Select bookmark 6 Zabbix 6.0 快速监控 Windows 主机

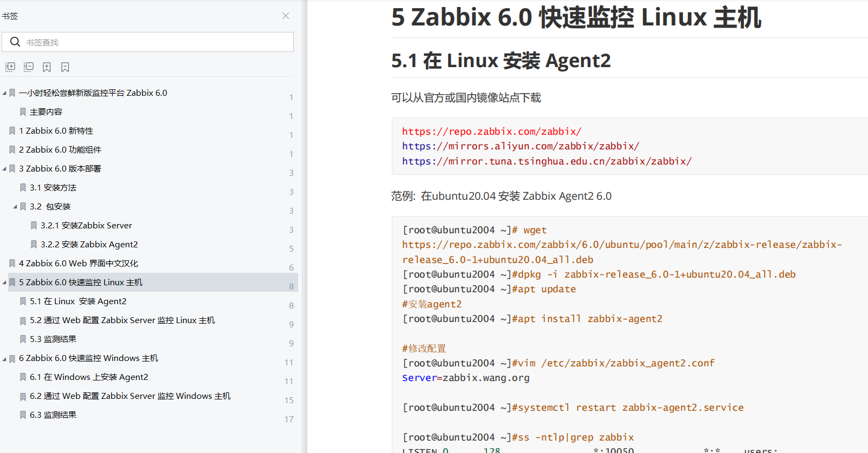pyautogui.click(x=89, y=358)
